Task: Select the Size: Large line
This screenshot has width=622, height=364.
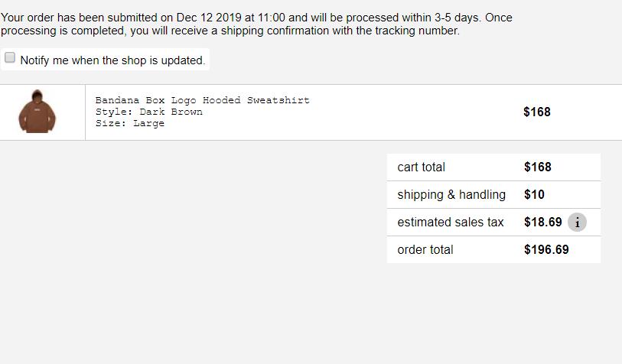Action: point(129,123)
